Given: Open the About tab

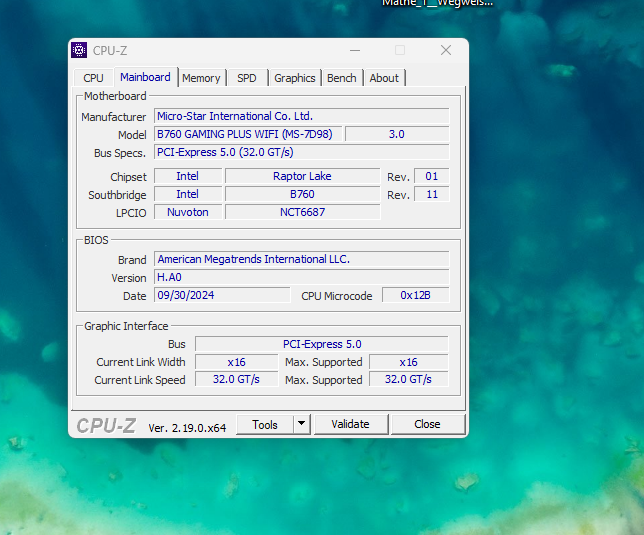Looking at the screenshot, I should click(x=384, y=78).
